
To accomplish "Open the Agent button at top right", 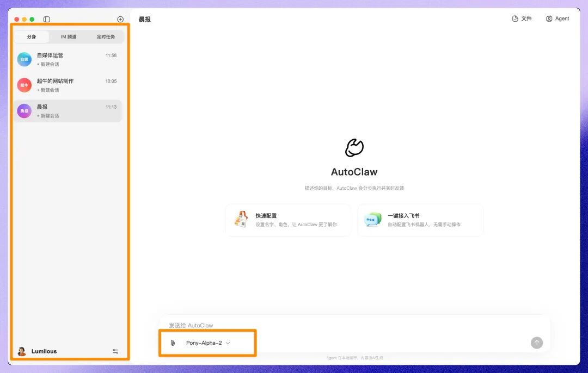I will (x=558, y=18).
